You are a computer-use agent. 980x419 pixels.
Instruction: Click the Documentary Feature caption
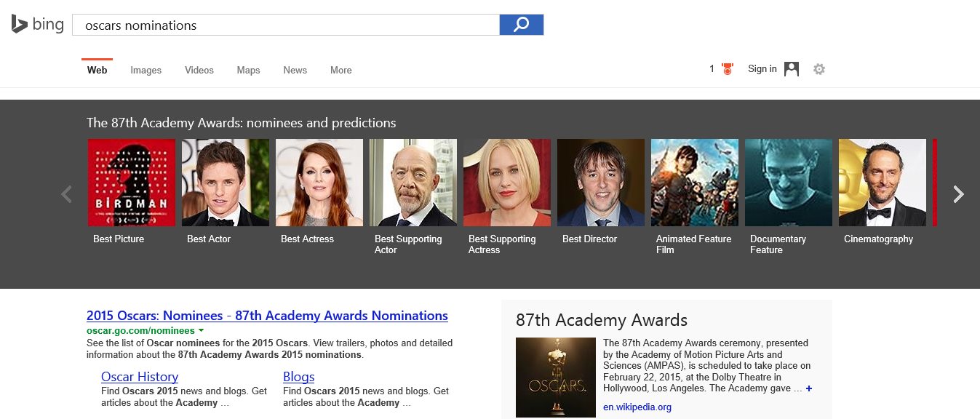pos(778,244)
